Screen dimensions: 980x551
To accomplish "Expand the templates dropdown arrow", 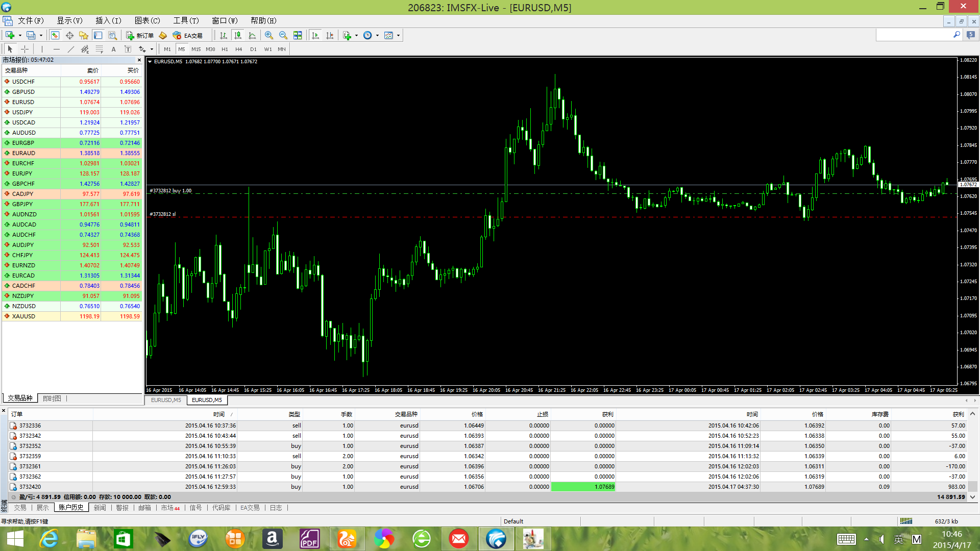I will [398, 35].
